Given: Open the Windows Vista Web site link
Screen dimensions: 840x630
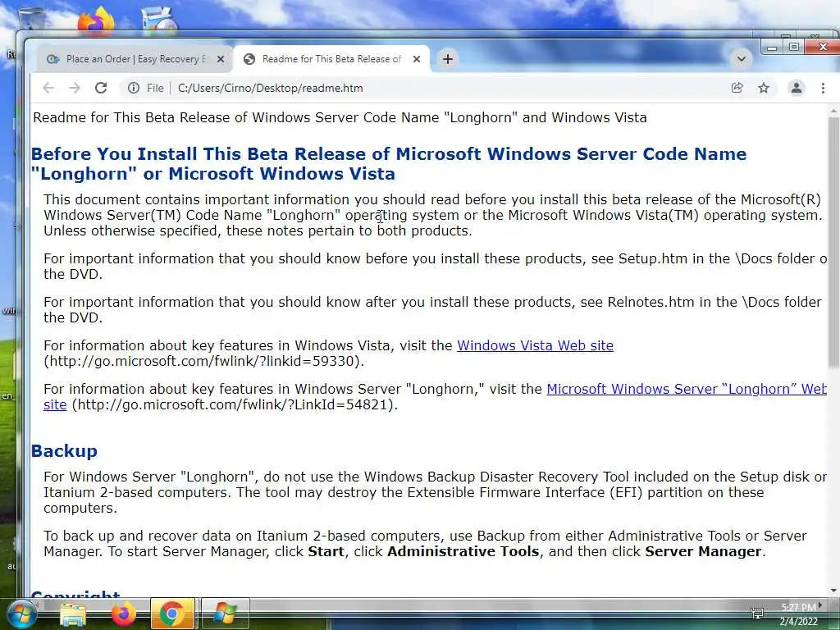Looking at the screenshot, I should (x=535, y=345).
